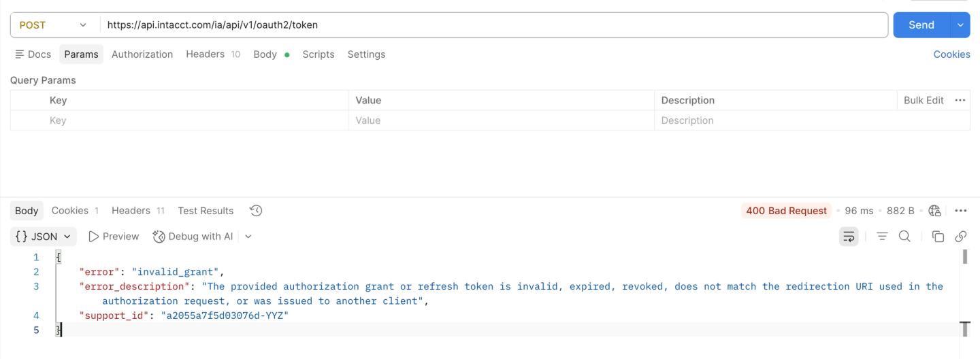Viewport: 980px width, 359px height.
Task: Open the Cookies link
Action: (951, 54)
